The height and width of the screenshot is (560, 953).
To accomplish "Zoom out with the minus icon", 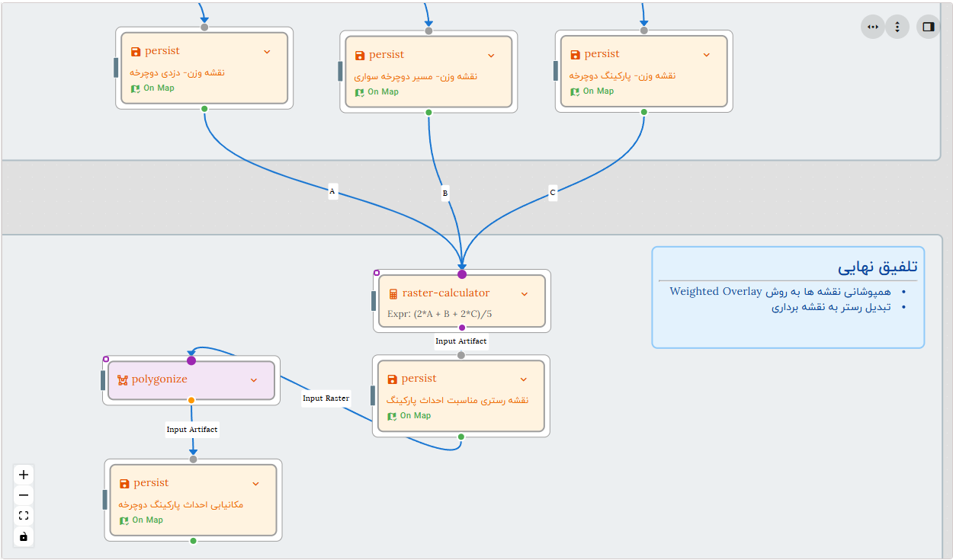I will pyautogui.click(x=23, y=494).
